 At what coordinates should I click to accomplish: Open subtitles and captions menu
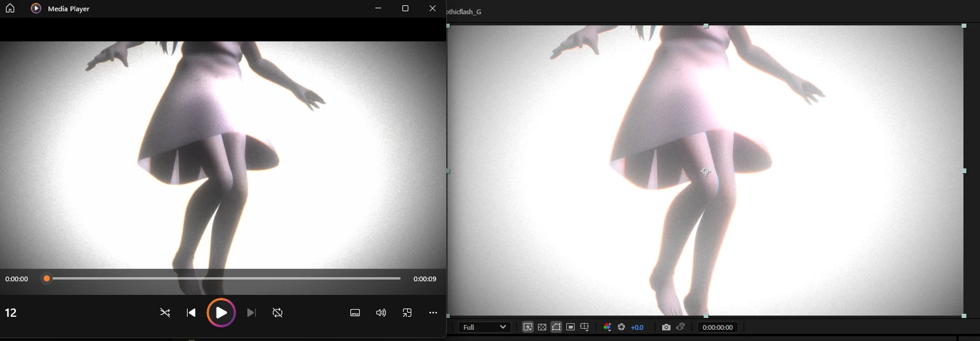point(355,313)
